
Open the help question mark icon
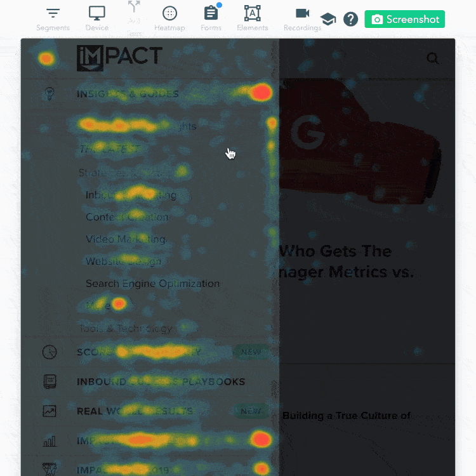pos(350,19)
